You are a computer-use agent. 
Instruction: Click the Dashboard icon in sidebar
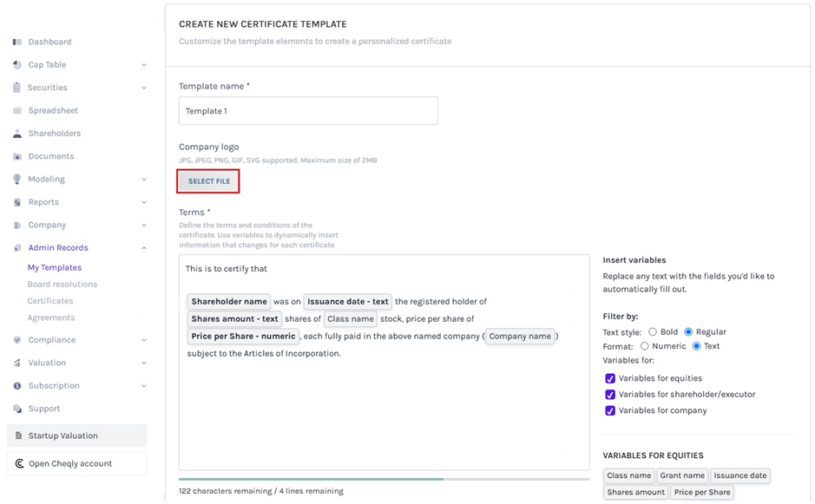coord(17,42)
